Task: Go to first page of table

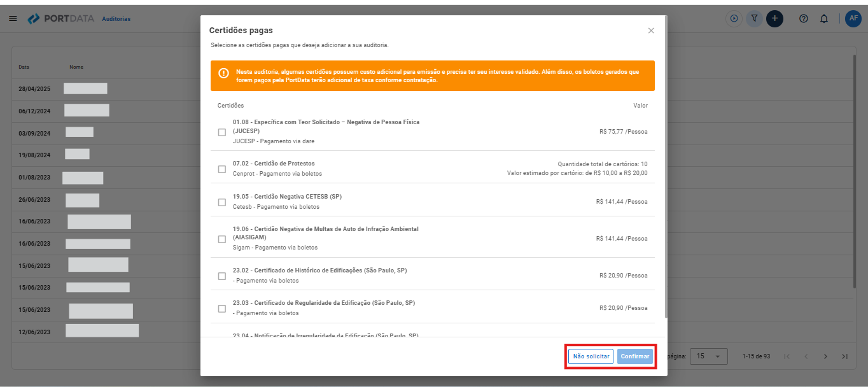Action: click(787, 356)
